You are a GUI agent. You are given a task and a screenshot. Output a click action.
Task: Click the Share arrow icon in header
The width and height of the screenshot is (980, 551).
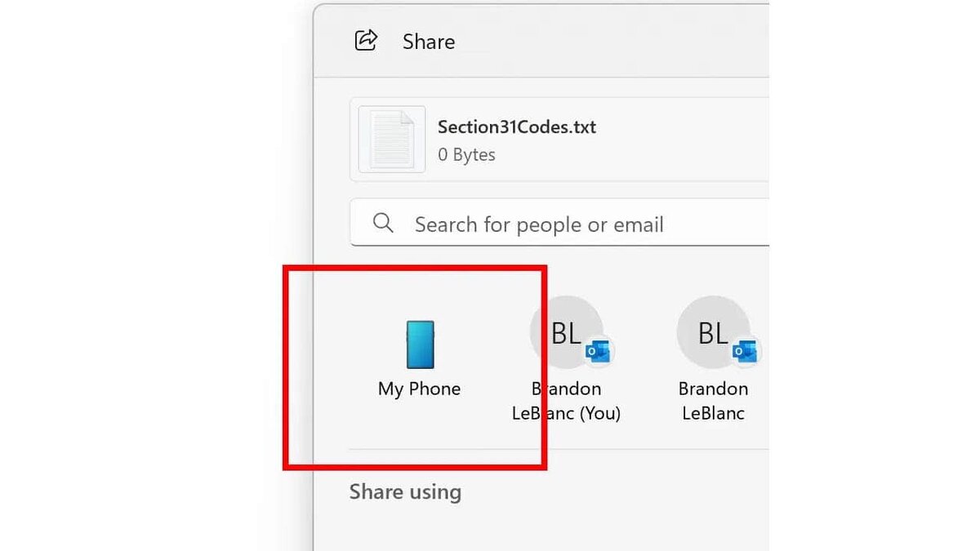click(x=366, y=40)
